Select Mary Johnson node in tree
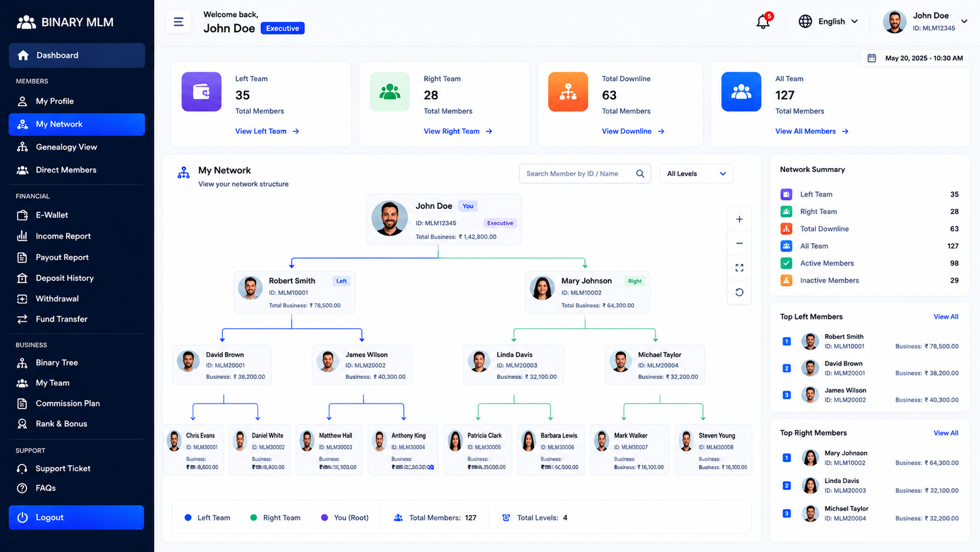The height and width of the screenshot is (552, 980). click(587, 292)
